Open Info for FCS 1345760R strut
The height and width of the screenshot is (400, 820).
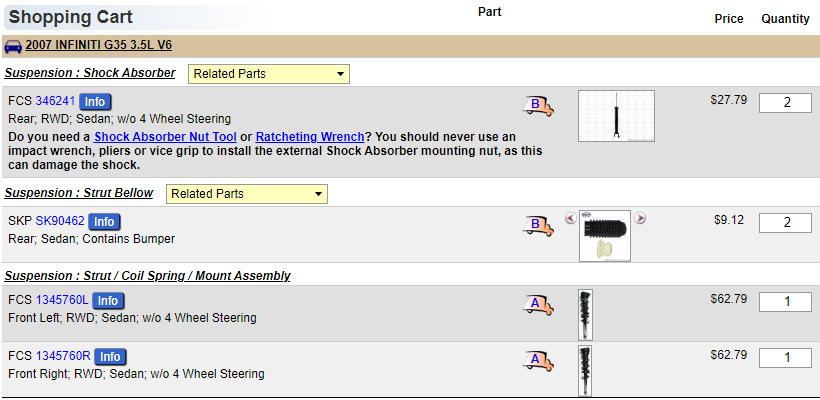tap(110, 357)
